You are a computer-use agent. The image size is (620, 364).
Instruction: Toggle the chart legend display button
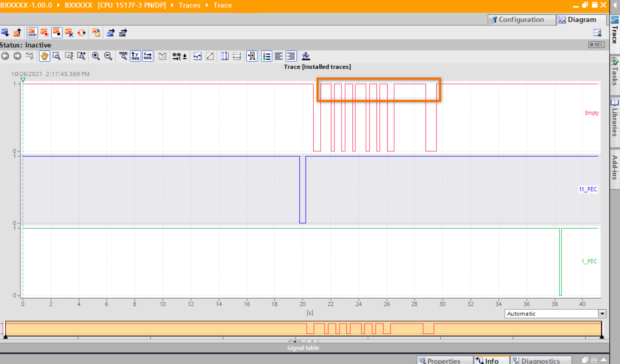pos(267,56)
